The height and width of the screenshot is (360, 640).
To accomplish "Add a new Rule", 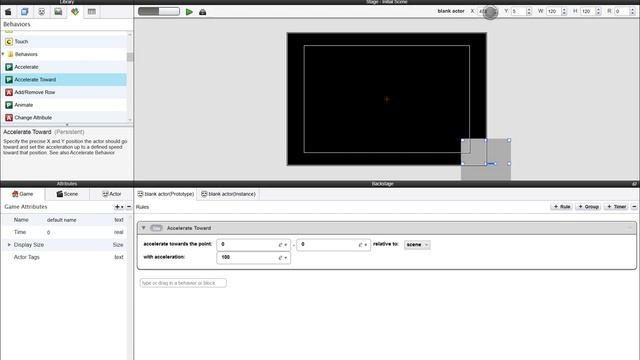I will tap(562, 207).
